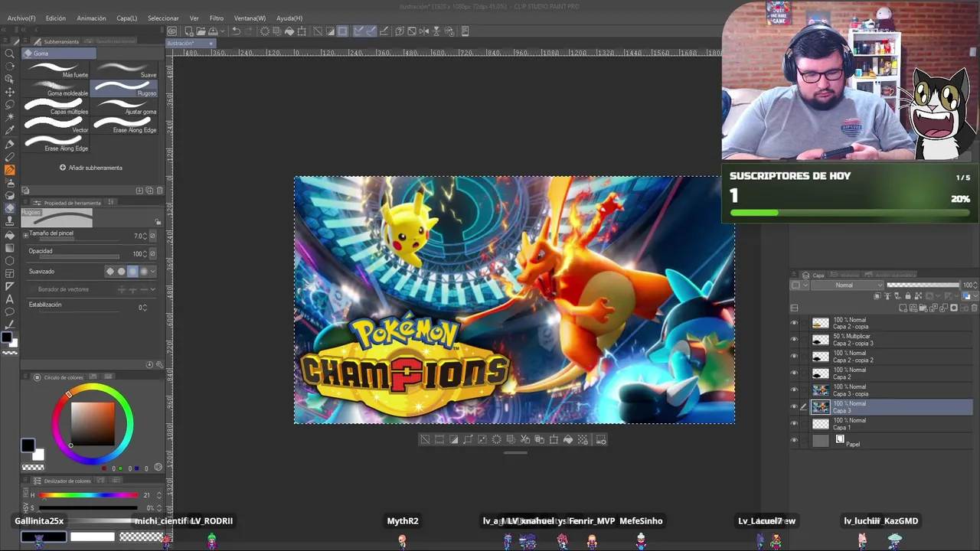Open the Archivo menu
The image size is (980, 551).
coord(21,18)
